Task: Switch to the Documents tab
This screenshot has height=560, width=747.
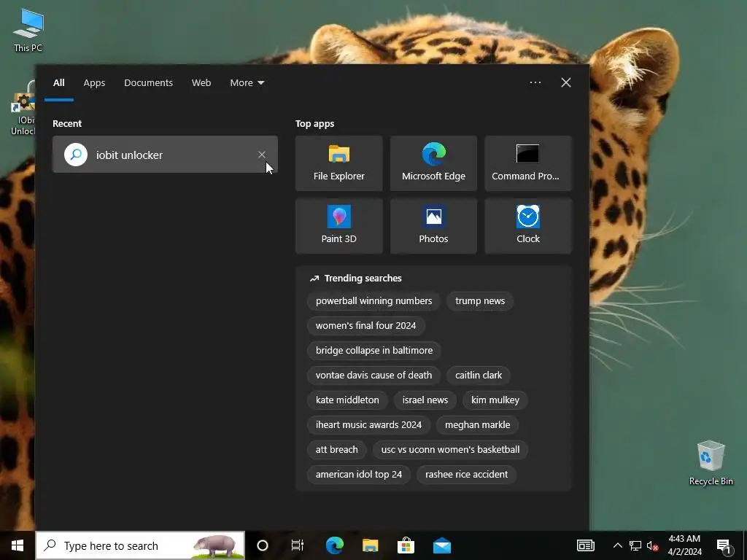Action: (x=149, y=83)
